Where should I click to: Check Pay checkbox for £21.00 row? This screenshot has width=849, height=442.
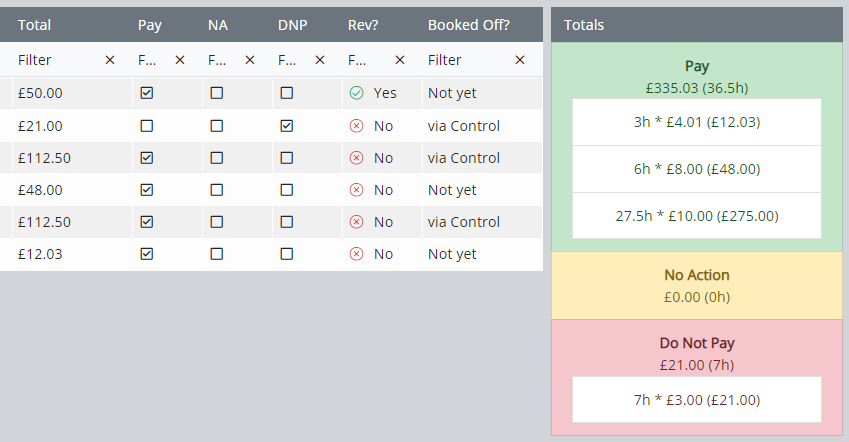click(x=147, y=126)
